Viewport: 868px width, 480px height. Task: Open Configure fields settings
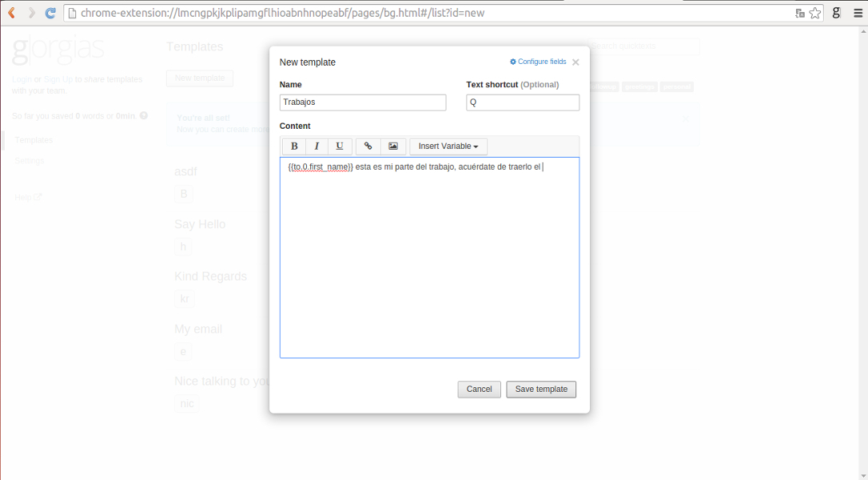[x=538, y=62]
